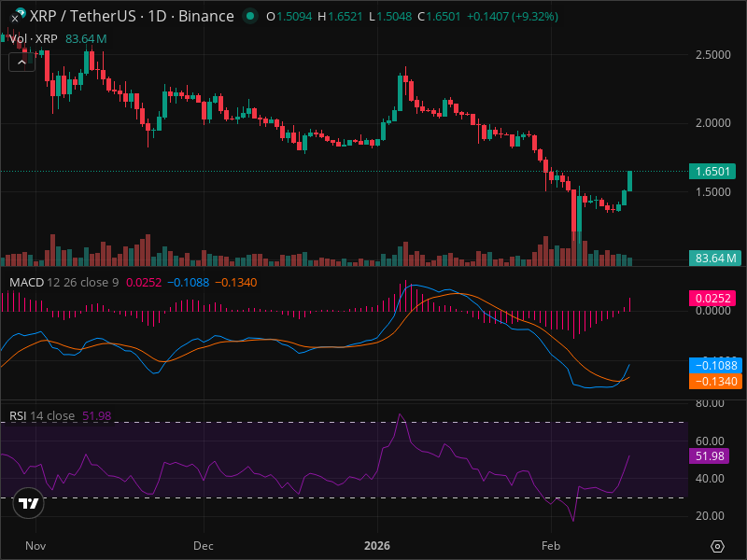Click the purple 51.98 RSI axis label
This screenshot has height=560, width=747.
(709, 455)
